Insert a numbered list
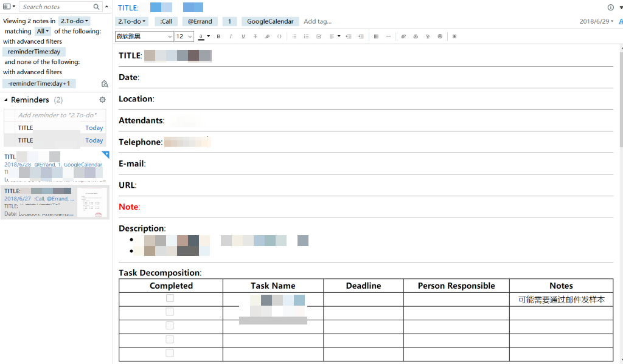 [x=307, y=36]
